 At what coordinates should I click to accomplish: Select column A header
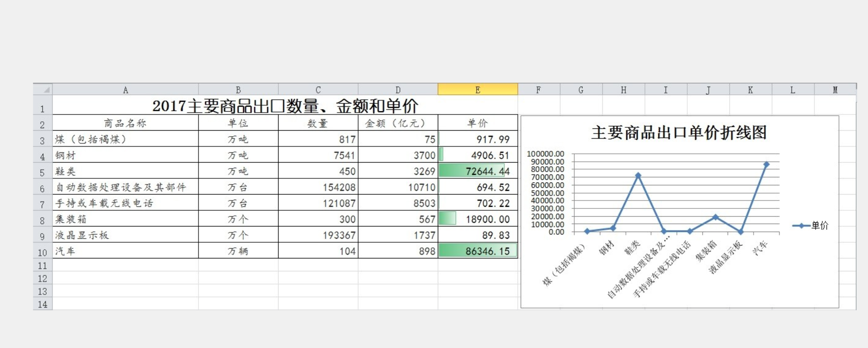(125, 90)
